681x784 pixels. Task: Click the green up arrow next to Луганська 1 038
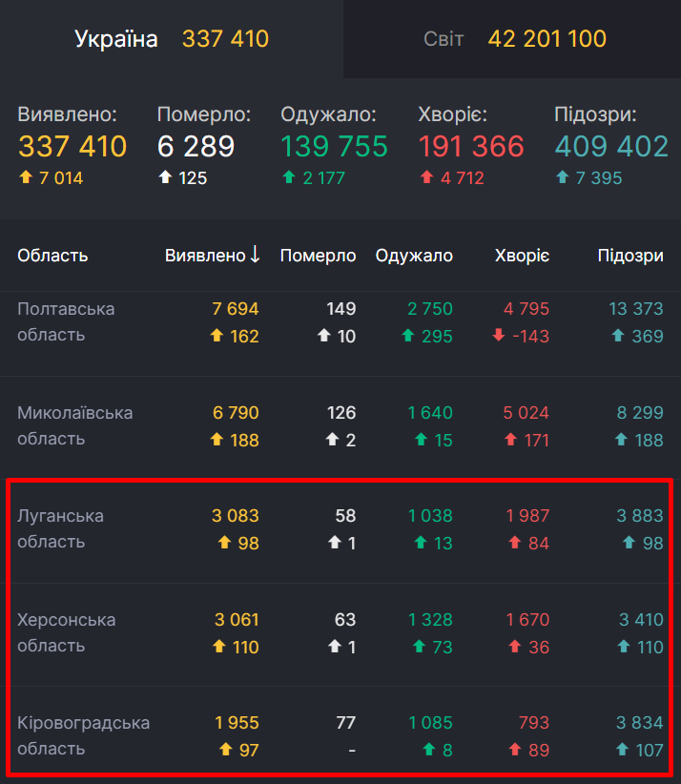tap(421, 542)
